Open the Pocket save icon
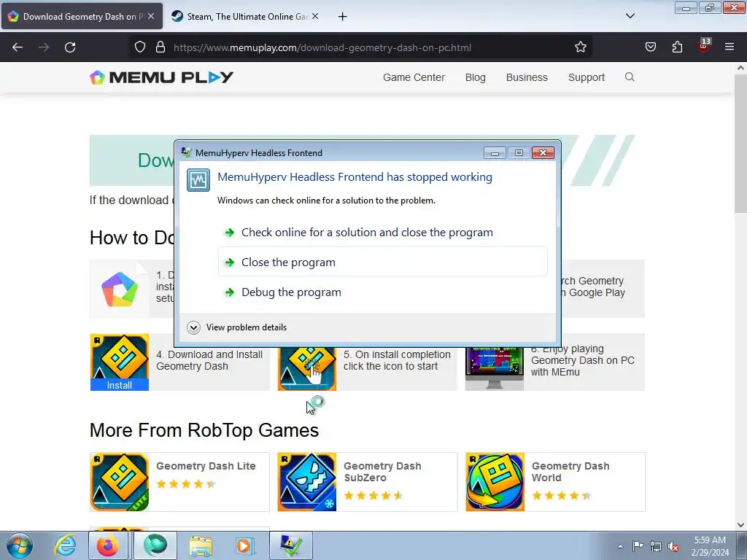747x560 pixels. [x=650, y=47]
